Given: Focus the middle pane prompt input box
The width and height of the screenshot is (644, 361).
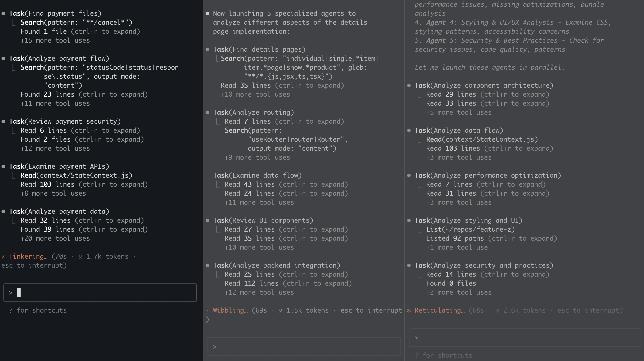Looking at the screenshot, I should tap(304, 346).
